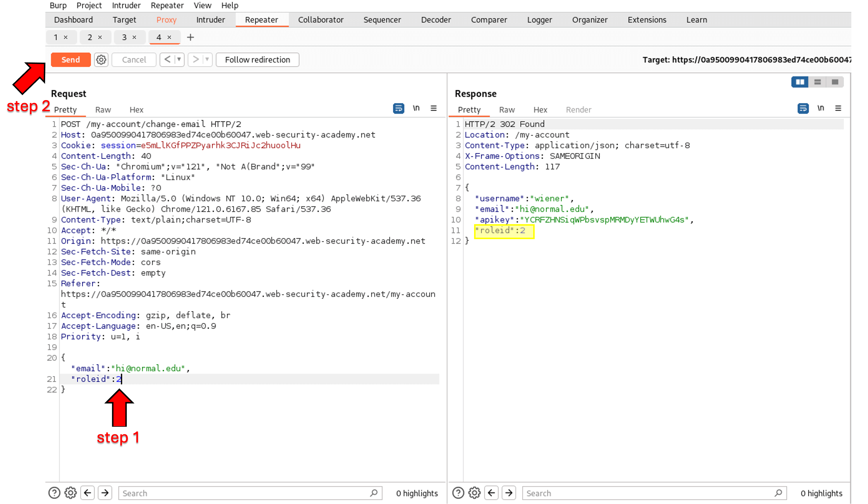Select top-bottom layout view
The image size is (868, 504).
click(x=817, y=82)
